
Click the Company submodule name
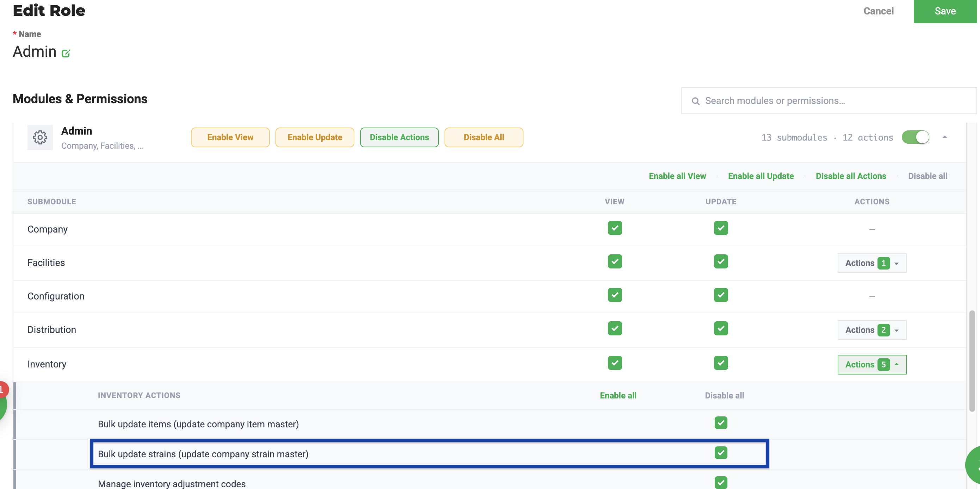click(48, 229)
